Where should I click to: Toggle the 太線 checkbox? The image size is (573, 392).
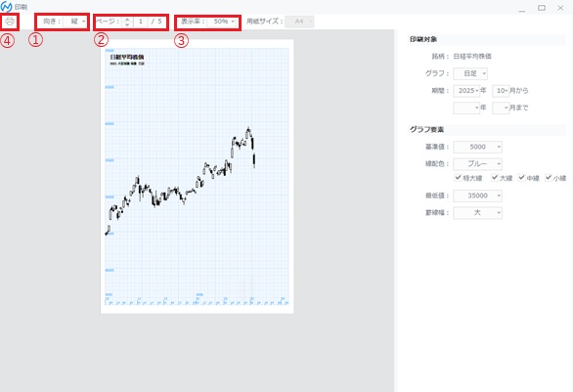point(495,178)
